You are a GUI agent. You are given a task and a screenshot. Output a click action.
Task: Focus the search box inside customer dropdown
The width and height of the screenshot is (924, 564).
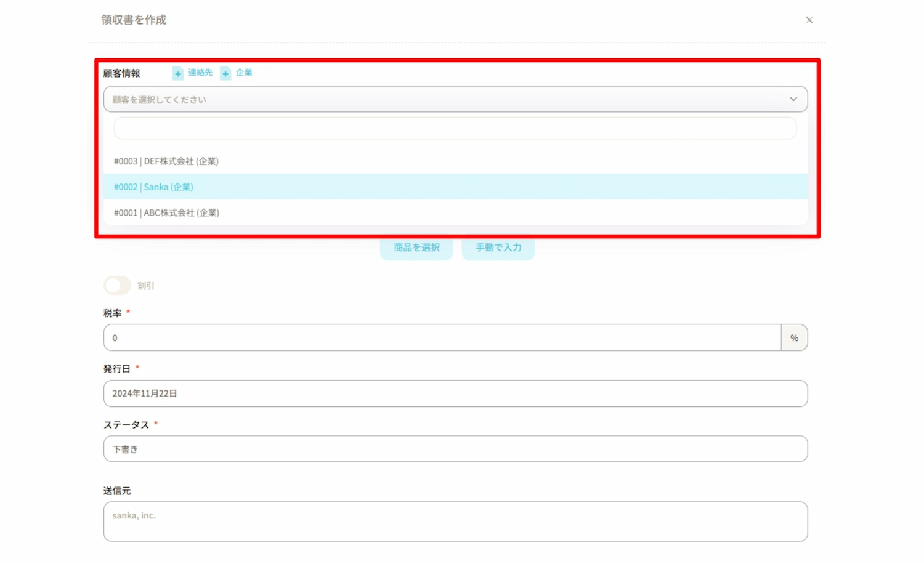coord(455,129)
